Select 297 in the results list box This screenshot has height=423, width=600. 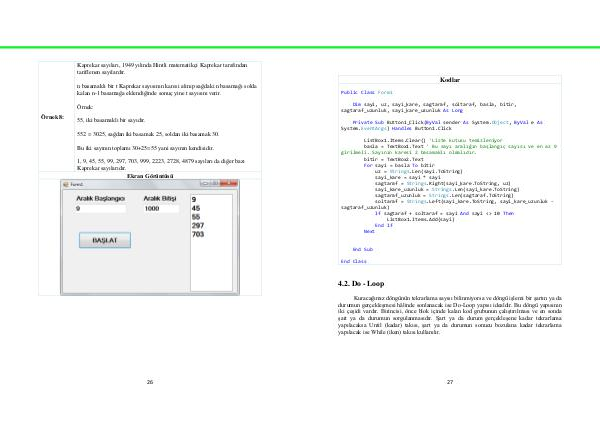click(x=198, y=225)
